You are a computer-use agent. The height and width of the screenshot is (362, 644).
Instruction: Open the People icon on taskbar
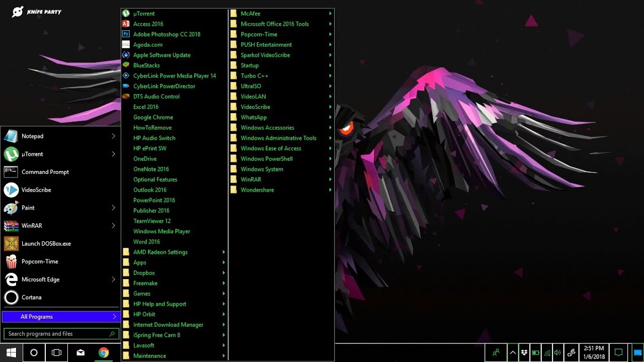click(x=496, y=352)
